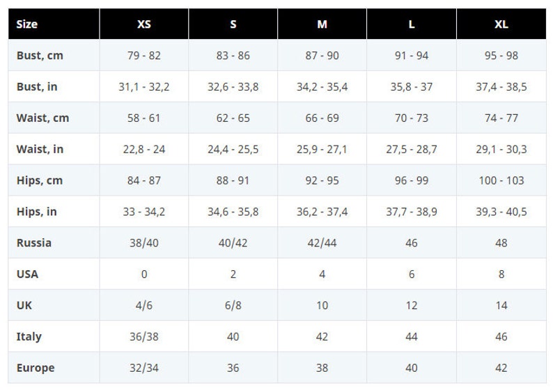Image resolution: width=553 pixels, height=392 pixels.
Task: Click the Russia row label
Action: 34,243
